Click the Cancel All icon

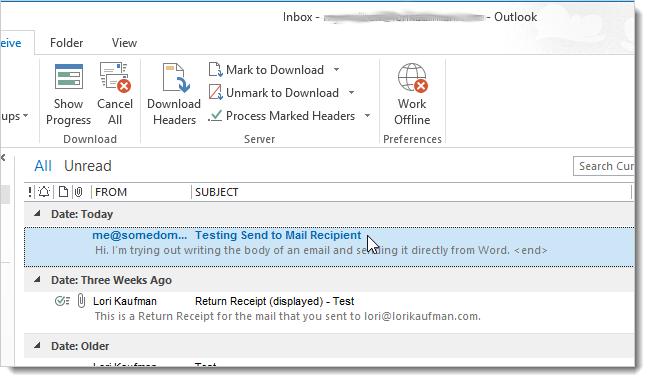[x=115, y=77]
